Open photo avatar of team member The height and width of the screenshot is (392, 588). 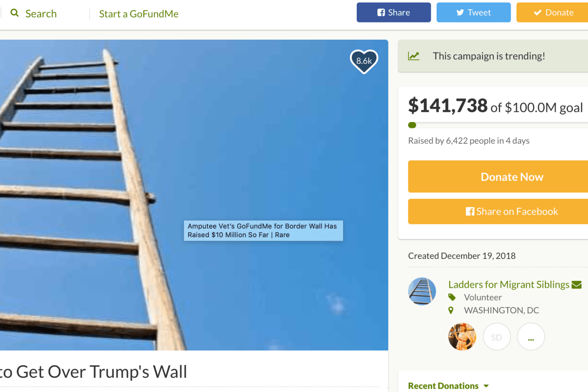pos(462,337)
